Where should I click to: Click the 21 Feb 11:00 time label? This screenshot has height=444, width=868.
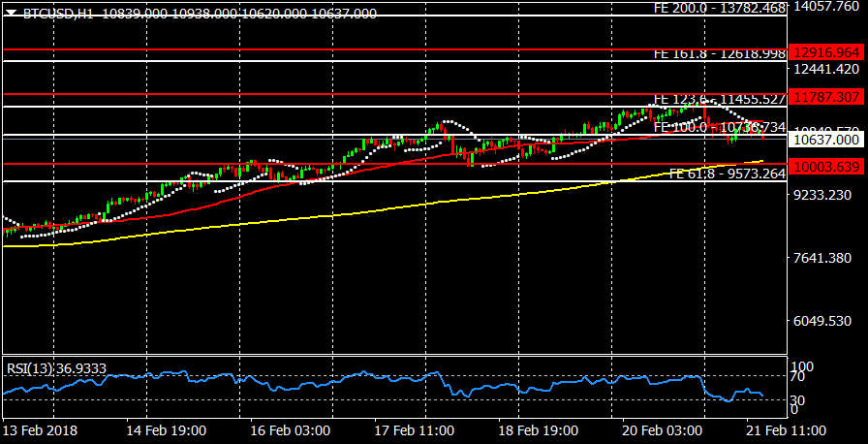(x=786, y=429)
